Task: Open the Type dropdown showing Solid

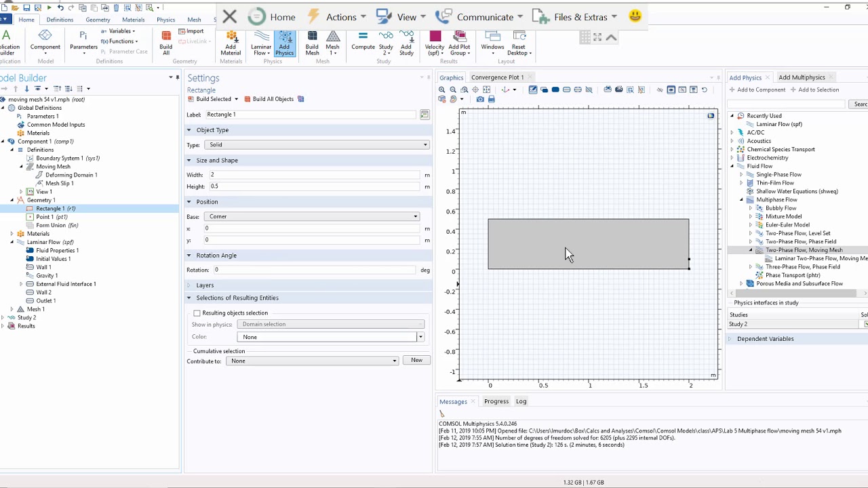Action: click(317, 144)
